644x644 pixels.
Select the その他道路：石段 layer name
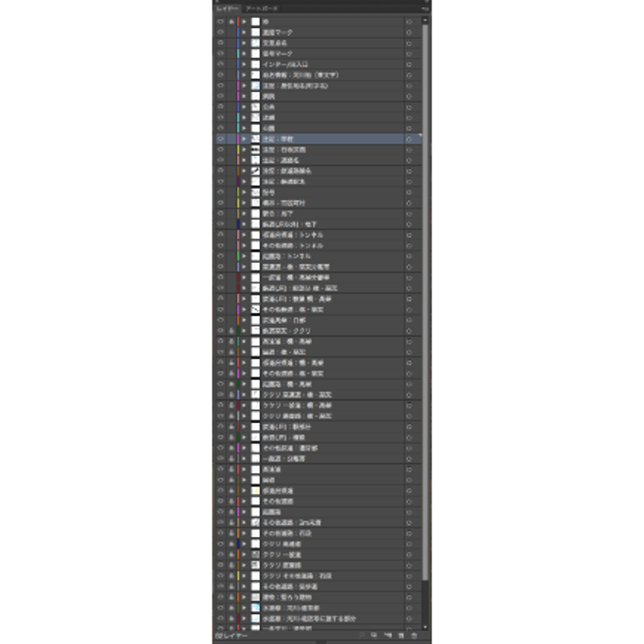pos(287,533)
